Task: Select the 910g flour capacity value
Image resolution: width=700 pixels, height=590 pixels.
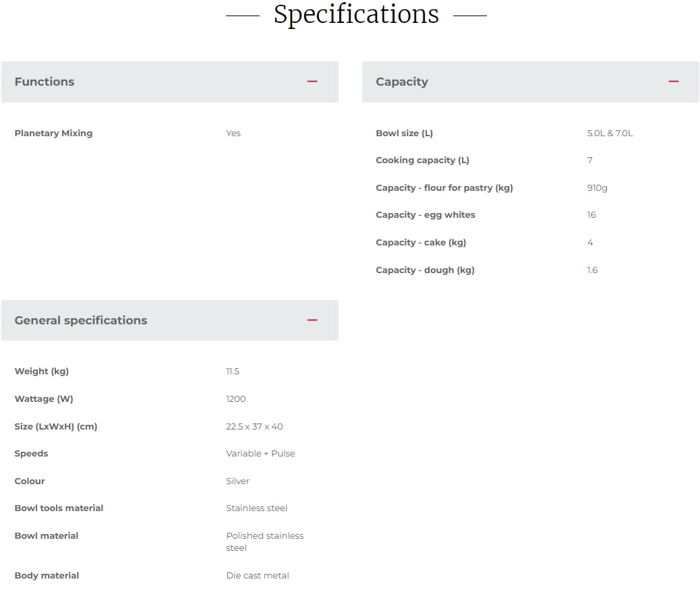Action: [597, 188]
